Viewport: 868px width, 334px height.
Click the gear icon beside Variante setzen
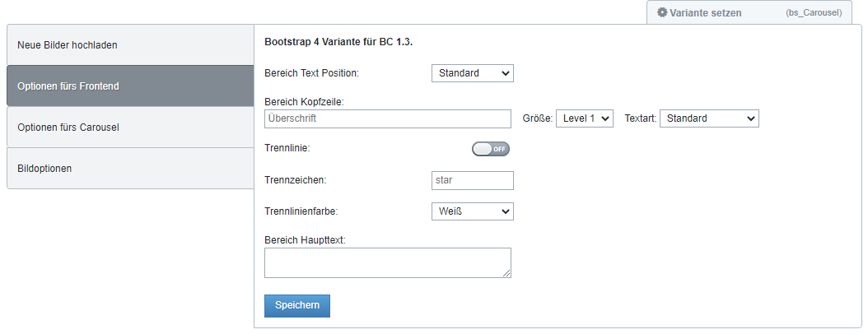point(662,12)
